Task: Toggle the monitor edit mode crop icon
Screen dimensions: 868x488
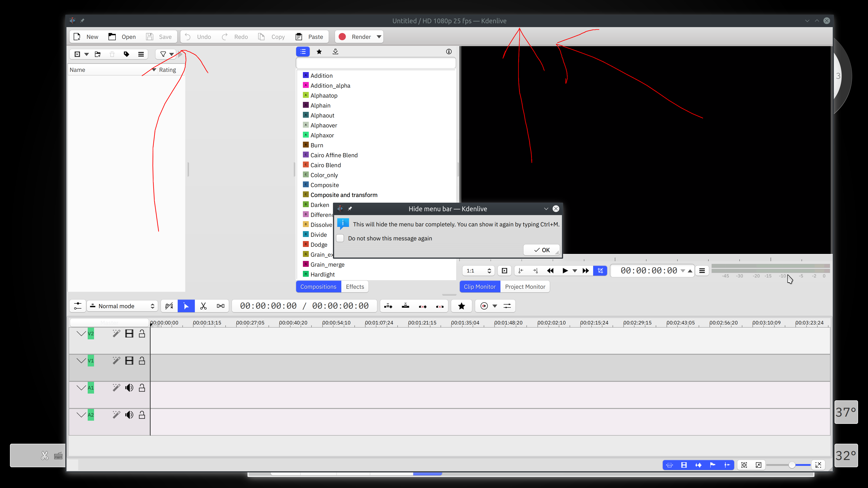Action: (600, 271)
